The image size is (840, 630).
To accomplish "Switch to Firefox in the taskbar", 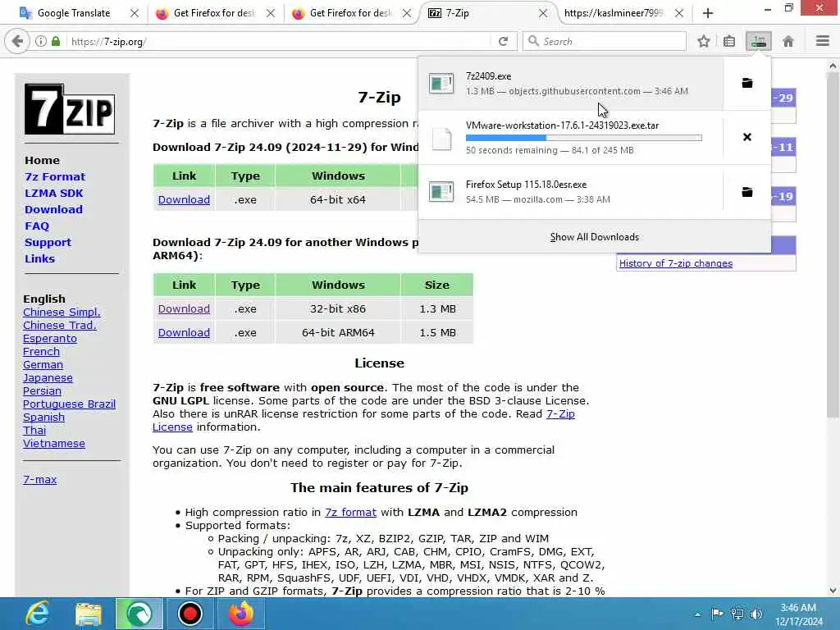I will (x=241, y=614).
